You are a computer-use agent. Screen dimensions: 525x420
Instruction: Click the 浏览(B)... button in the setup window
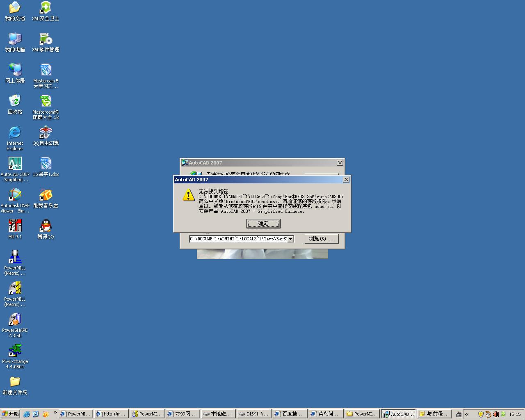tap(322, 239)
